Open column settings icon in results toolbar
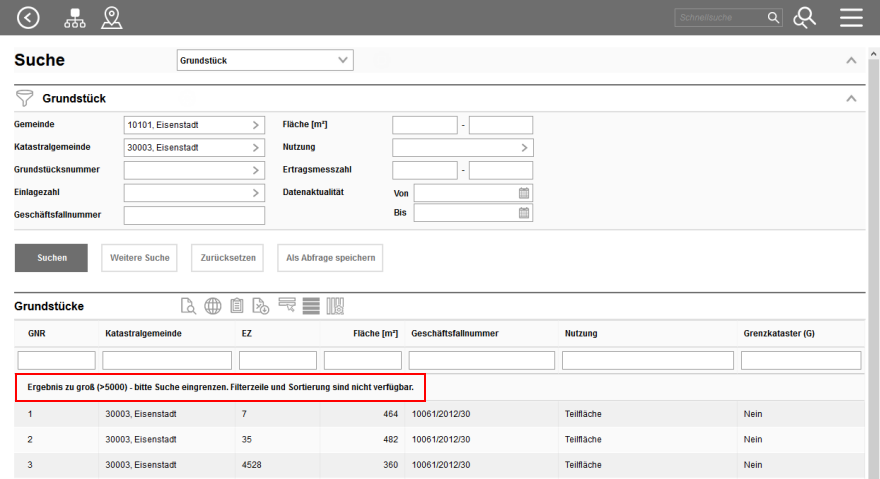Screen dimensions: 880x479 (x=336, y=306)
